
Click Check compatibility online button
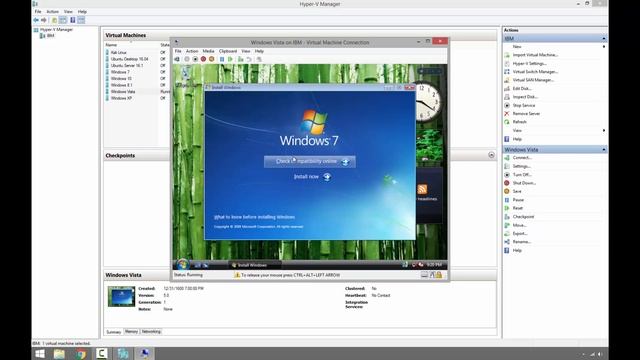click(x=310, y=162)
